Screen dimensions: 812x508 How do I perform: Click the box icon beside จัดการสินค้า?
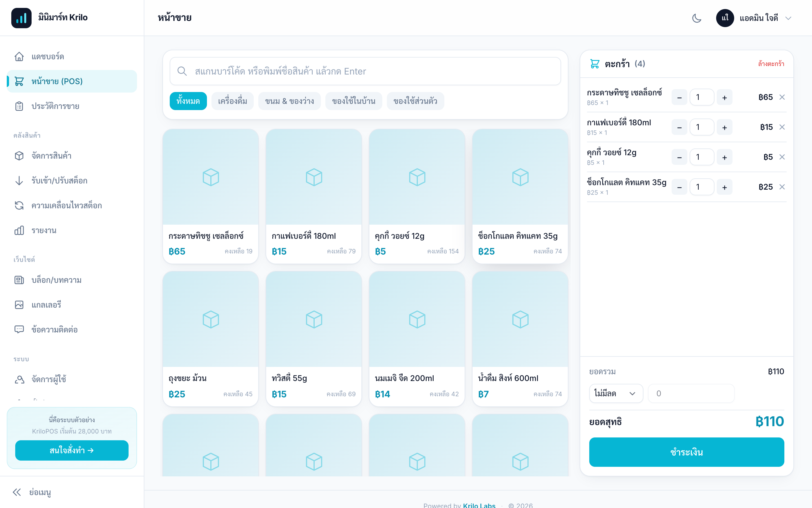pos(19,156)
